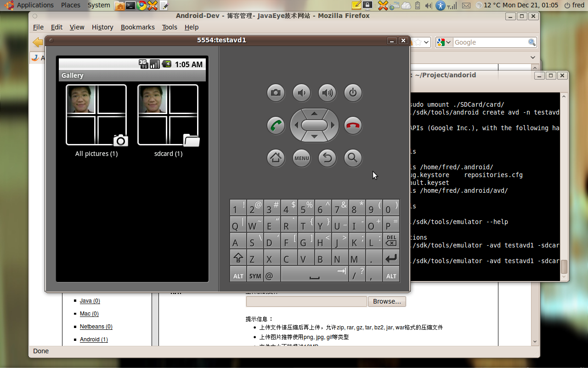Click the emulator power button

click(x=353, y=93)
